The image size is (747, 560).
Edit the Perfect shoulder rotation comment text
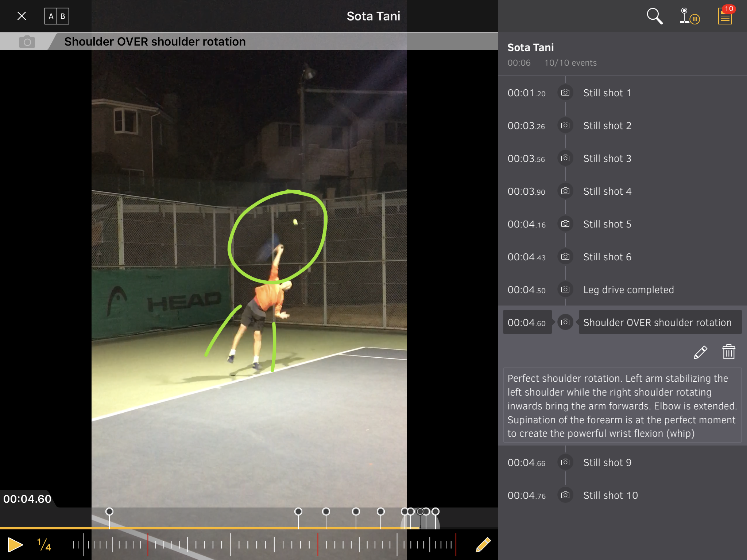(622, 405)
